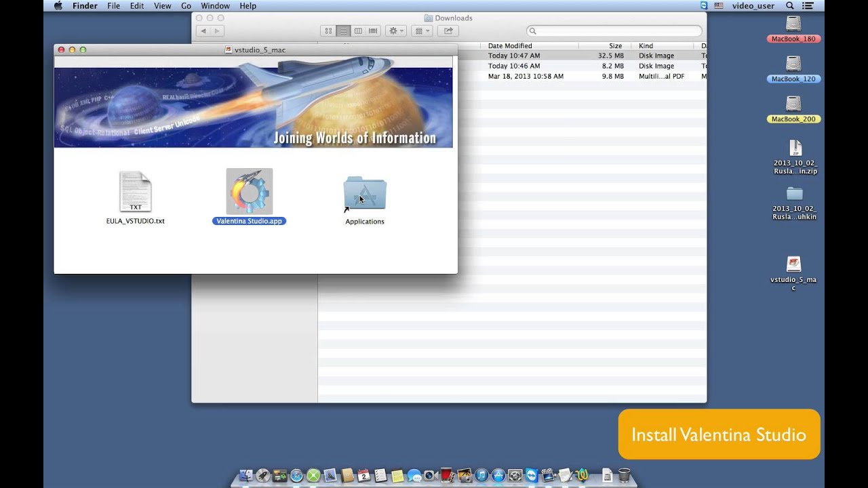This screenshot has height=488, width=868.
Task: Open the Arrange items dropdown in Downloads
Action: click(422, 30)
